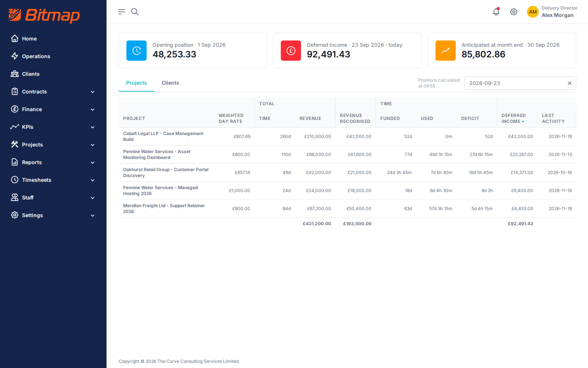The image size is (588, 368).
Task: Open Meridian Freight Ltd Support Retainer row
Action: pyautogui.click(x=347, y=209)
